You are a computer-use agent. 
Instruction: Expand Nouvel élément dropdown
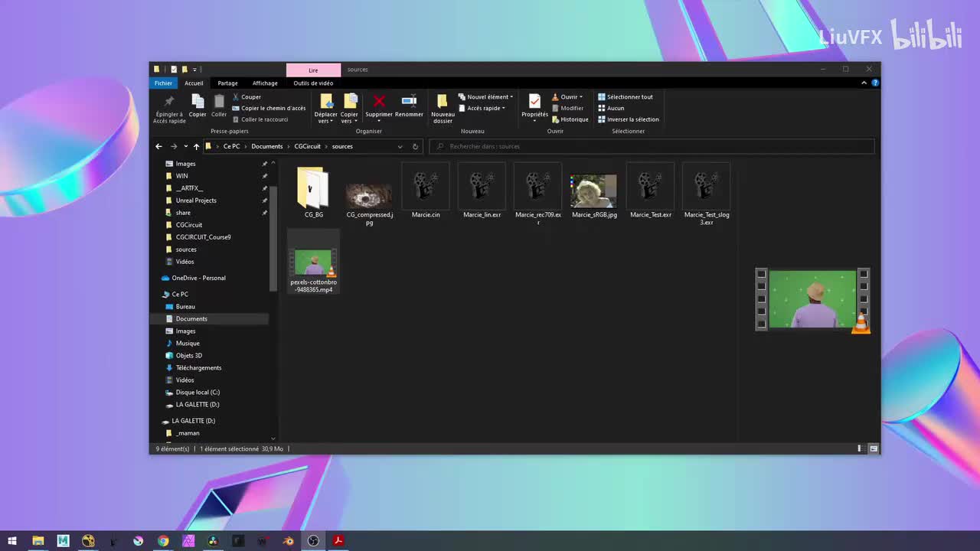pos(486,97)
